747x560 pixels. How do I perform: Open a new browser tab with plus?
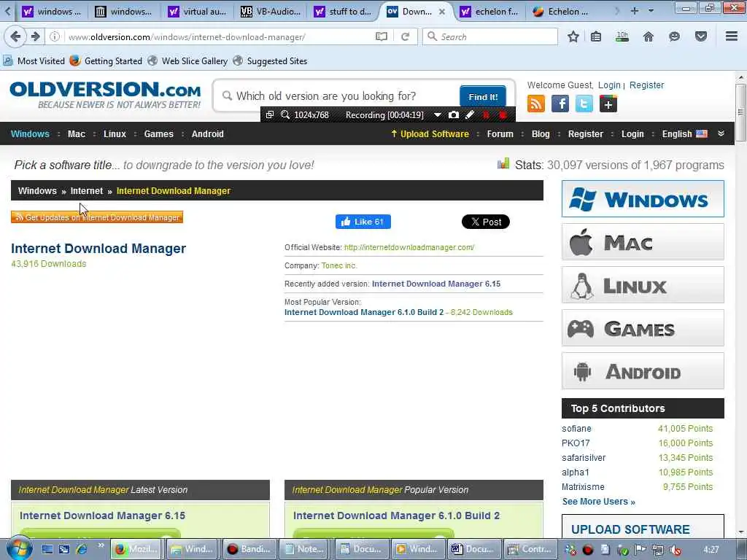(x=634, y=10)
